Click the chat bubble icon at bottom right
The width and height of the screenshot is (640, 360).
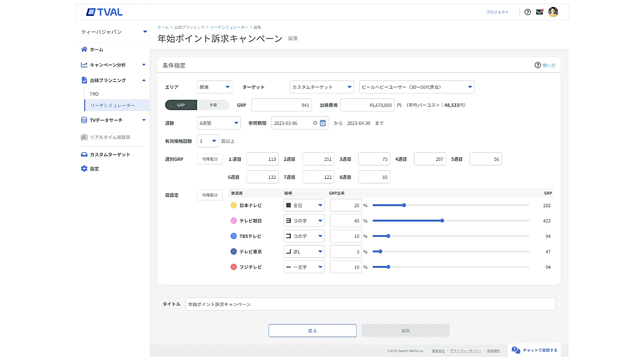516,350
